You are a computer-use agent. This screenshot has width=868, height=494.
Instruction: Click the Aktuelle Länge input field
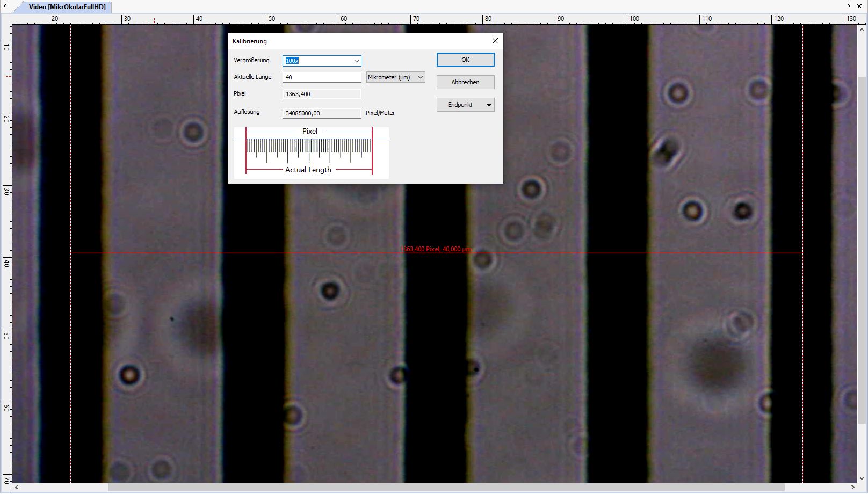pos(322,77)
